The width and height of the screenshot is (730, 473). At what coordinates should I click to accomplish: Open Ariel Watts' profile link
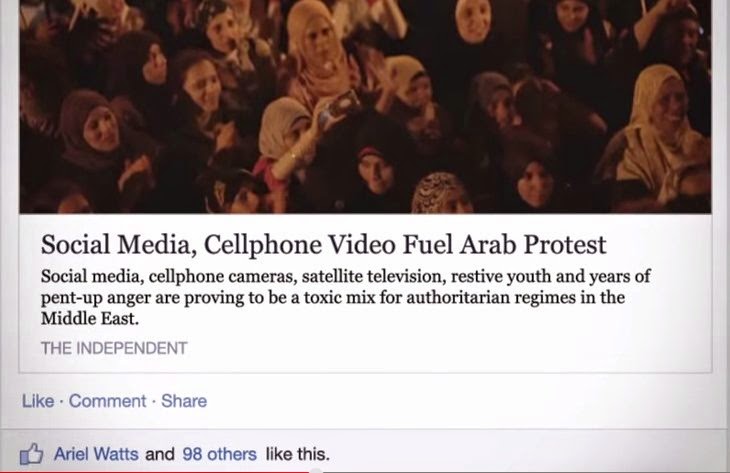pos(96,454)
